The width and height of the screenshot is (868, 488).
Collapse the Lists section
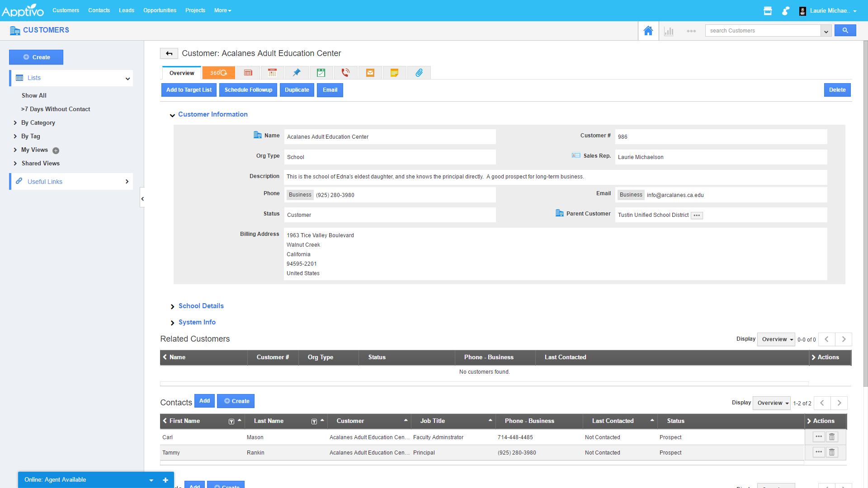127,79
